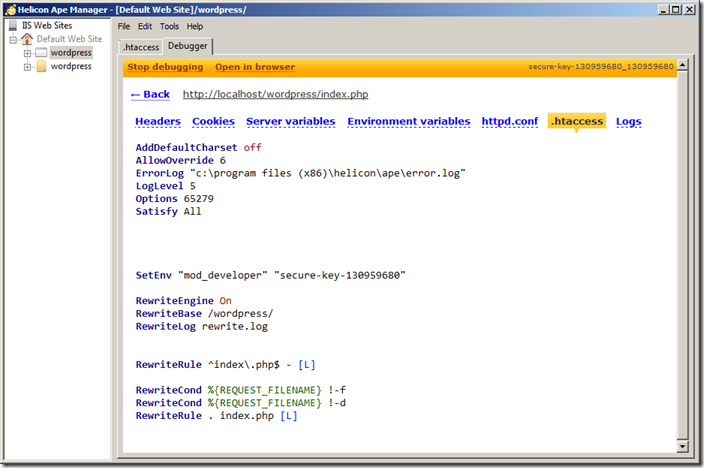This screenshot has height=468, width=704.
Task: Select the Debugger tab
Action: click(188, 46)
